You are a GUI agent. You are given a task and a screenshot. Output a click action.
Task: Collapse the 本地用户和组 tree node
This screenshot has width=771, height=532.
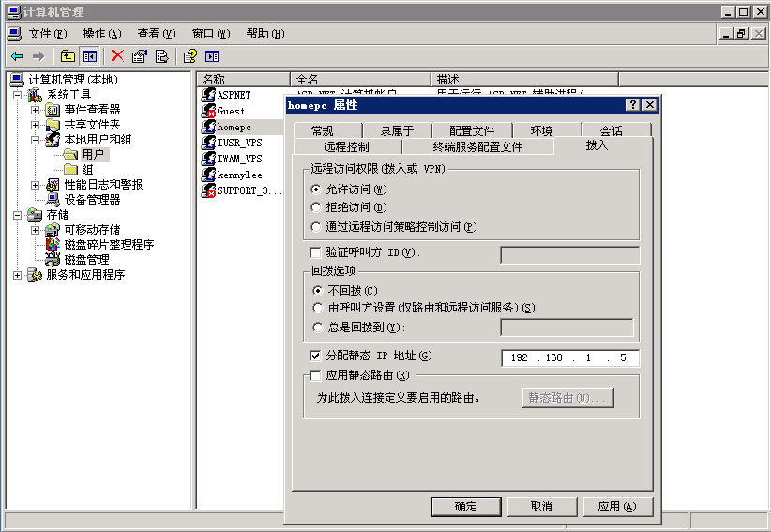coord(35,140)
